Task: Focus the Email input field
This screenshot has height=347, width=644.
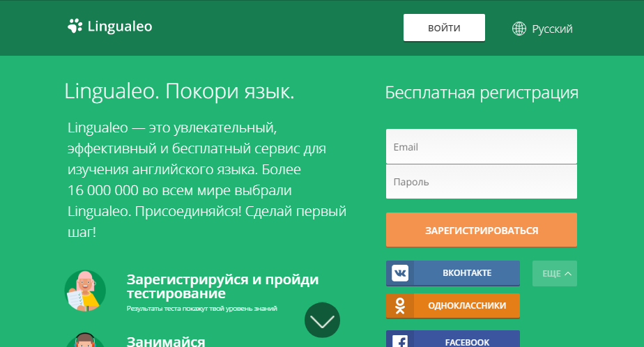Action: (482, 146)
